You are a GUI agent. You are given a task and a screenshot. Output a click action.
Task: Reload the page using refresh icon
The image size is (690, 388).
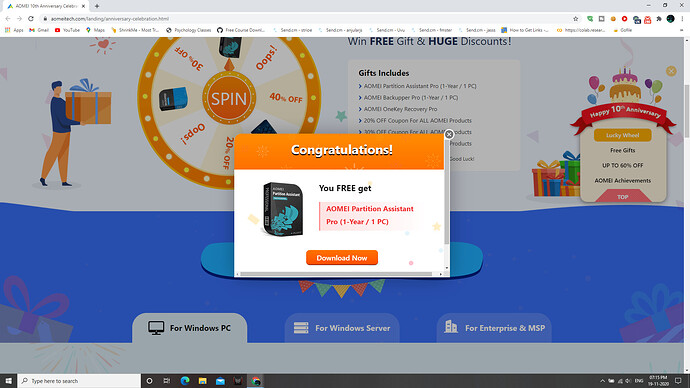31,19
